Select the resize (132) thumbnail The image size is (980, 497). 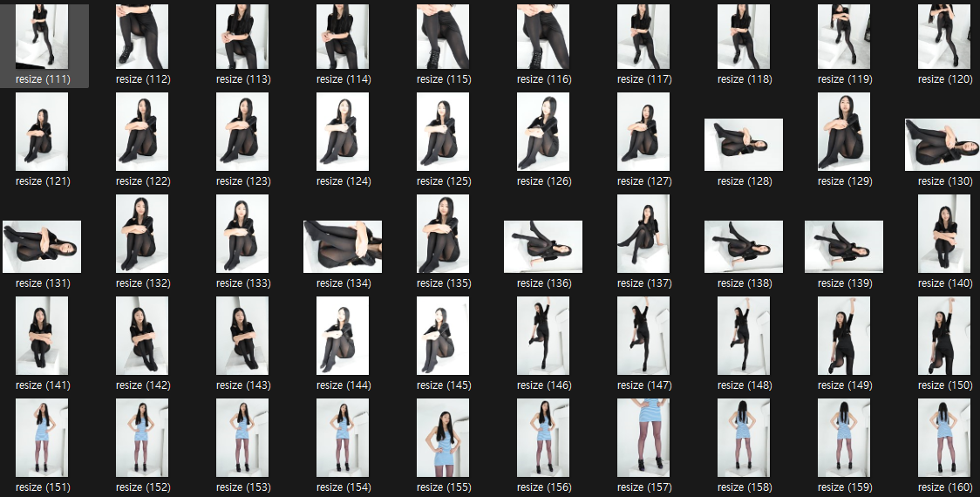pyautogui.click(x=142, y=233)
